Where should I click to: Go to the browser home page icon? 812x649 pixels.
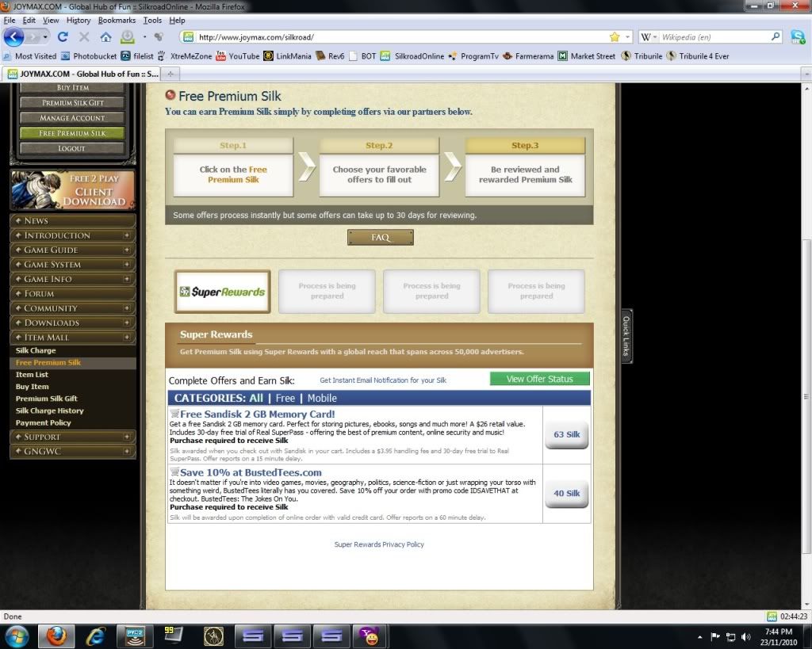pos(105,37)
